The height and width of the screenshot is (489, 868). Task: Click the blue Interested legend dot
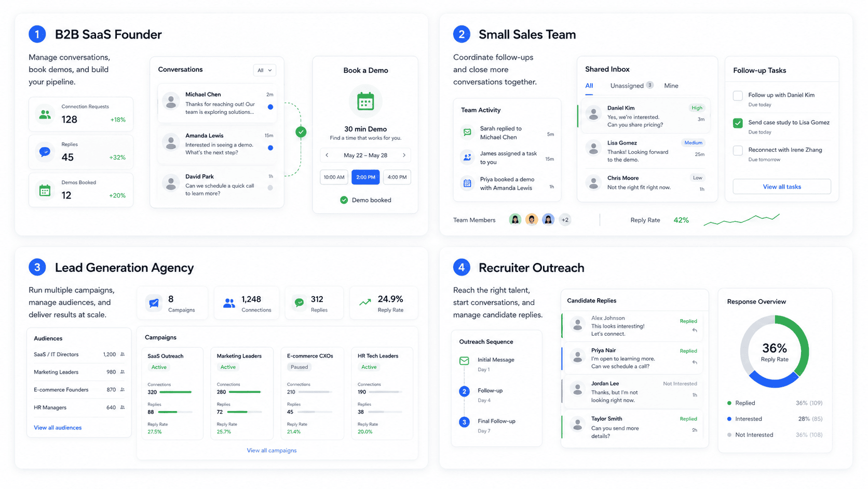coord(729,419)
